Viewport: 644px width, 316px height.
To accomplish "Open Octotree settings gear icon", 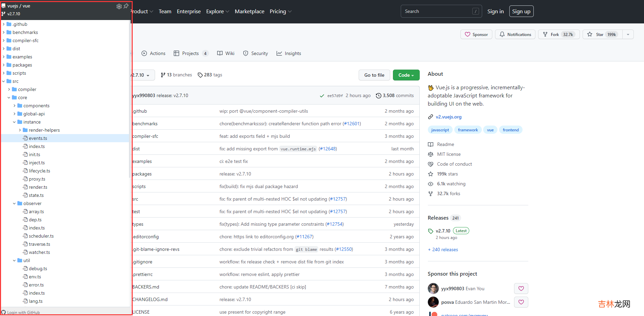I will tap(119, 6).
